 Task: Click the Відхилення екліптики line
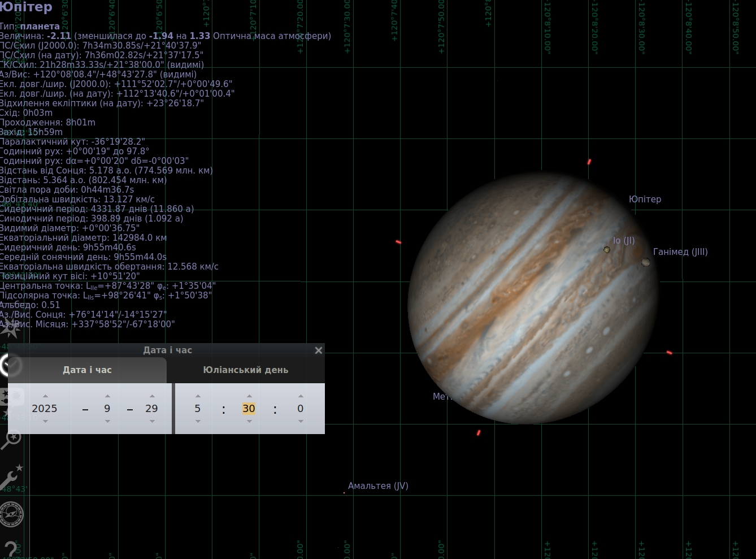click(x=102, y=103)
